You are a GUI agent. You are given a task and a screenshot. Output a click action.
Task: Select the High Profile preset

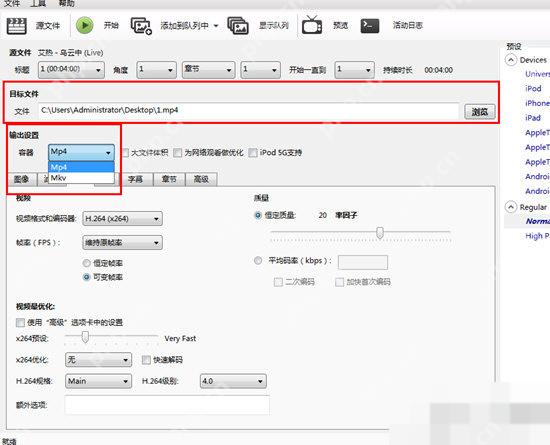(x=537, y=236)
